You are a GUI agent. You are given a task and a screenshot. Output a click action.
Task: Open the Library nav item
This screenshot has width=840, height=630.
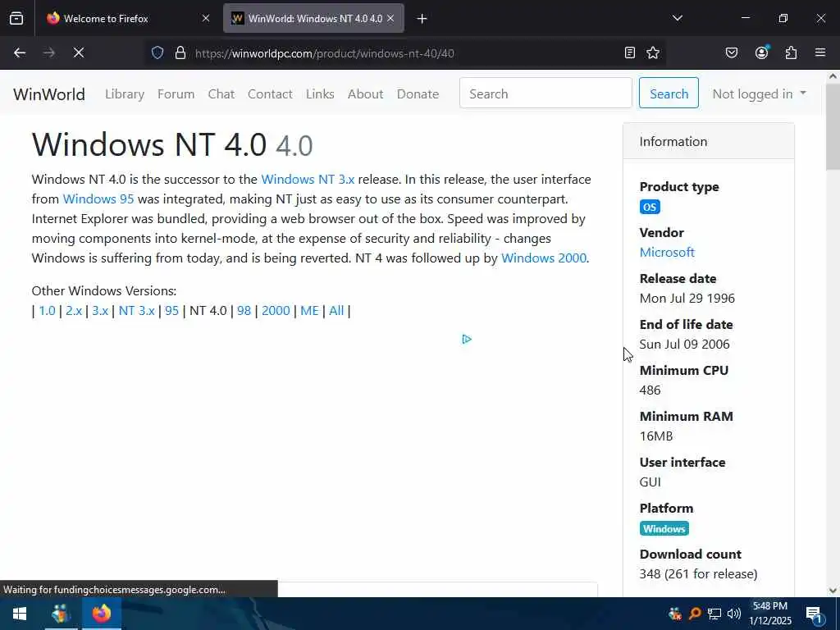tap(125, 94)
